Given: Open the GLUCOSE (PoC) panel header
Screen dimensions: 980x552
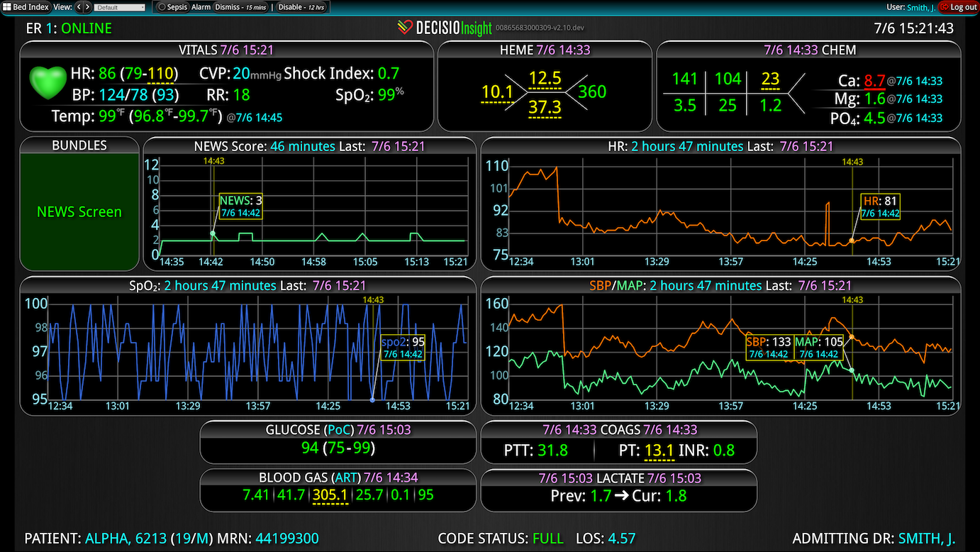Looking at the screenshot, I should pos(338,430).
